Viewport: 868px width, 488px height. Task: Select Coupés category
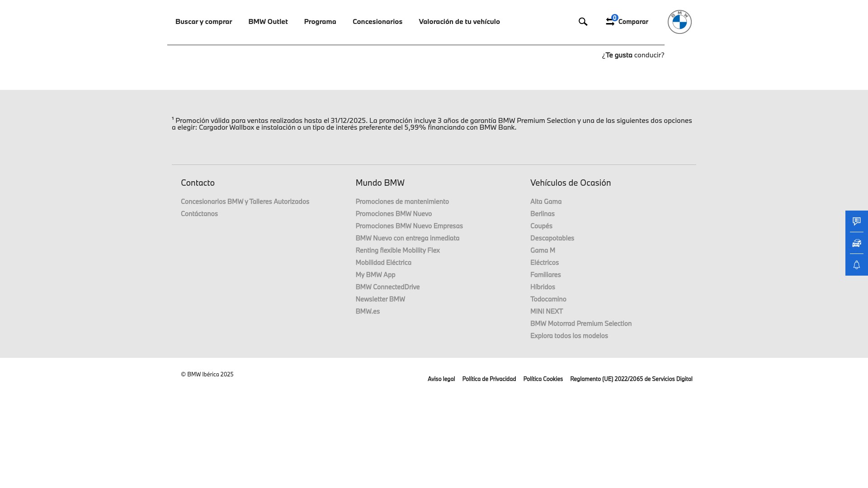click(x=541, y=226)
